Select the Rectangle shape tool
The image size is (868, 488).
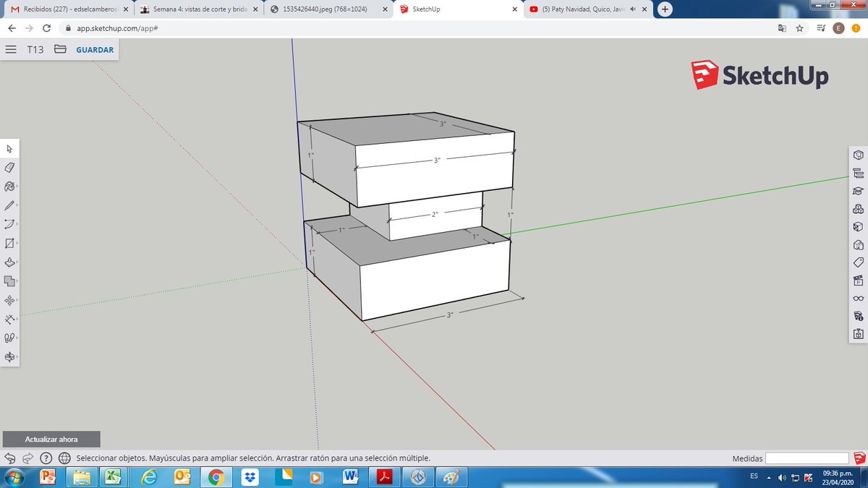pos(9,243)
